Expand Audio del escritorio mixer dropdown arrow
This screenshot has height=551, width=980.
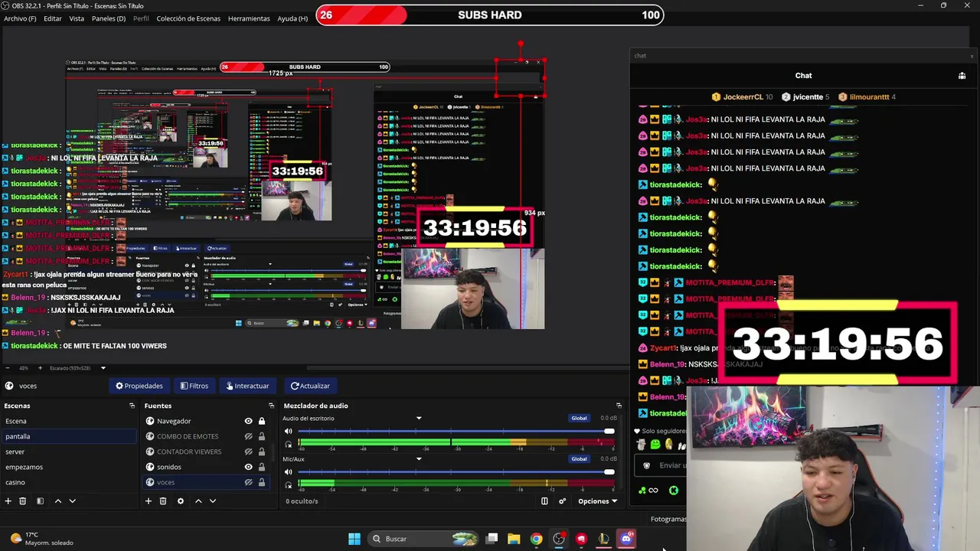[x=419, y=419]
